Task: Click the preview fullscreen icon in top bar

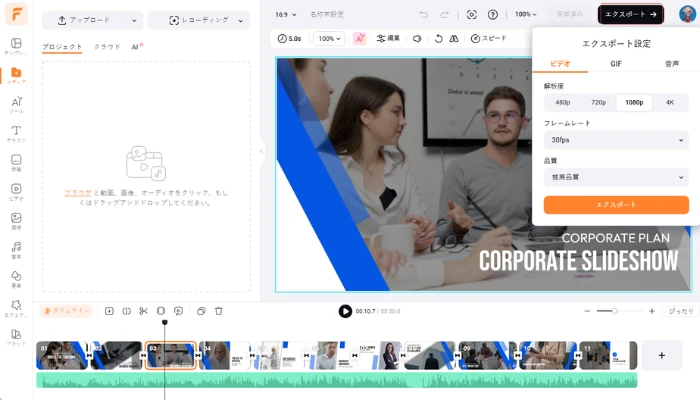Action: pos(471,15)
